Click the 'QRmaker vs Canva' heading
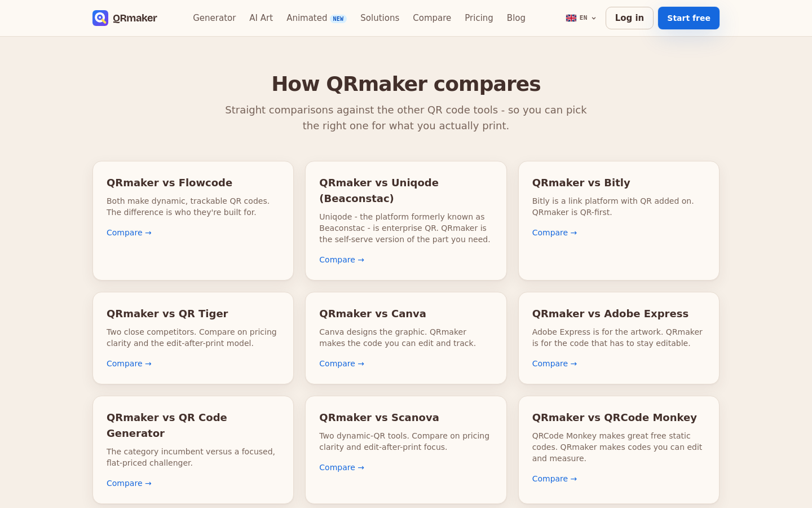The height and width of the screenshot is (508, 812). point(373,314)
